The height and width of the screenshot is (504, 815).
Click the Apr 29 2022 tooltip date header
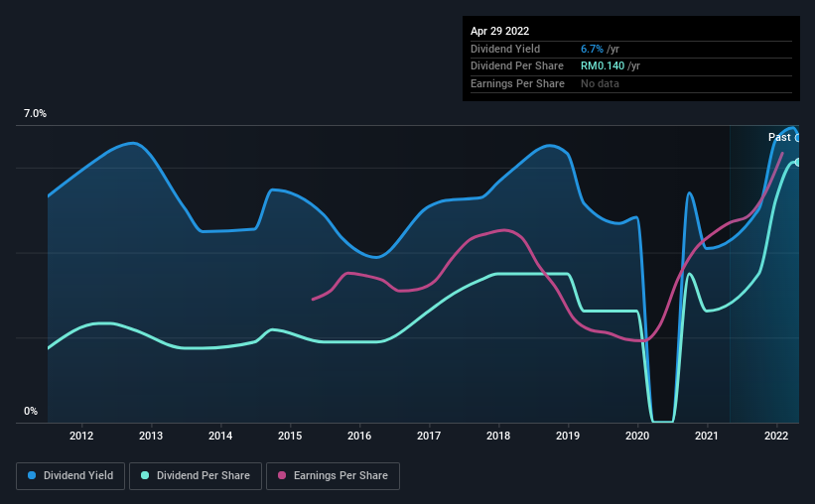pyautogui.click(x=500, y=31)
